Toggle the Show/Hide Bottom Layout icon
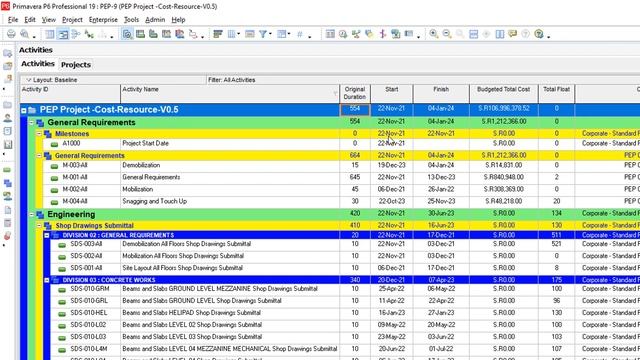This screenshot has width=640, height=360. pos(127,34)
